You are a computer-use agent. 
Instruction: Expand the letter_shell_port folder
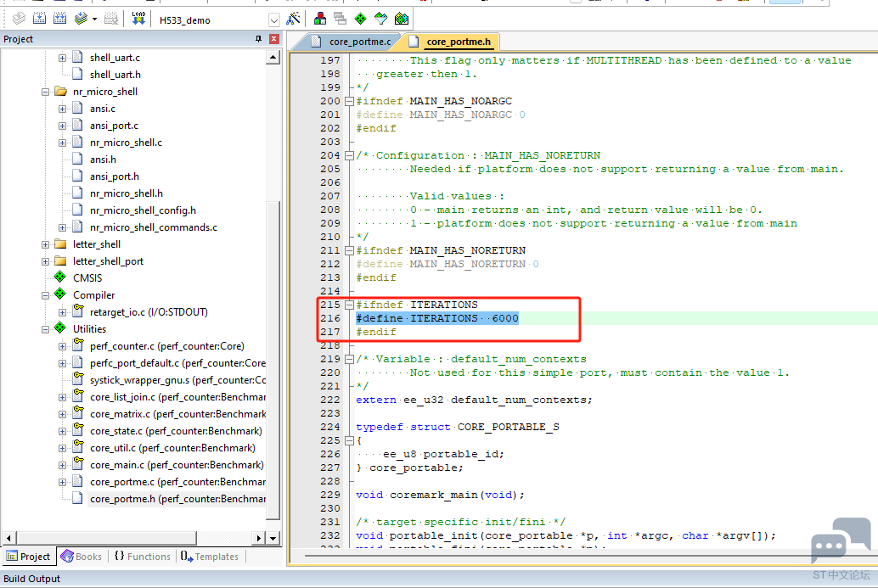coord(45,261)
